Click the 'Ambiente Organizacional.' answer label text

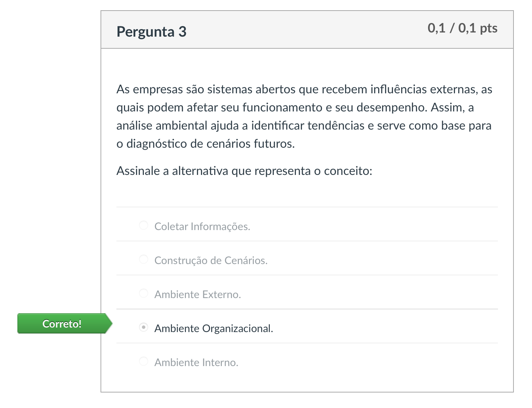[214, 329]
